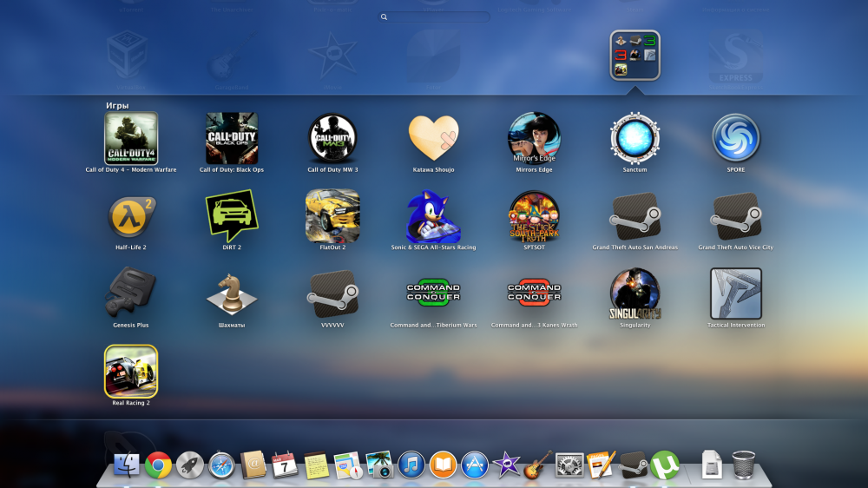Open Katawa Shoujo heart icon
The height and width of the screenshot is (488, 868).
433,138
